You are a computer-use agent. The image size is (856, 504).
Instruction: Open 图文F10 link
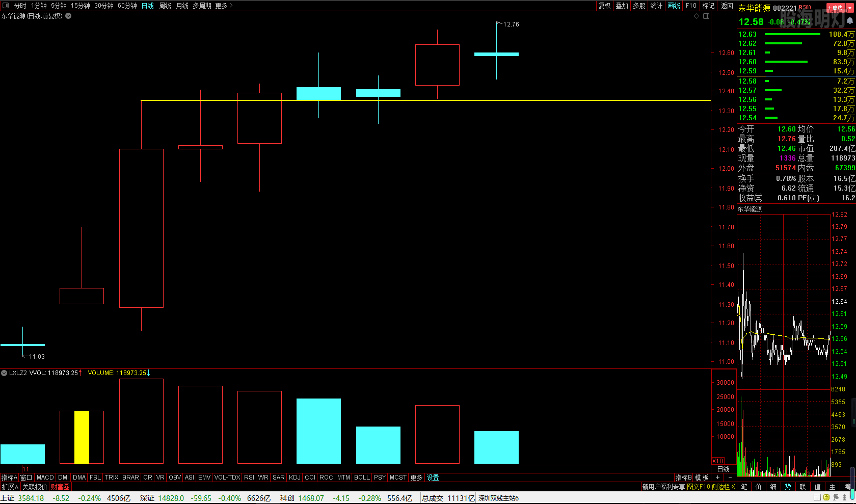click(x=699, y=487)
